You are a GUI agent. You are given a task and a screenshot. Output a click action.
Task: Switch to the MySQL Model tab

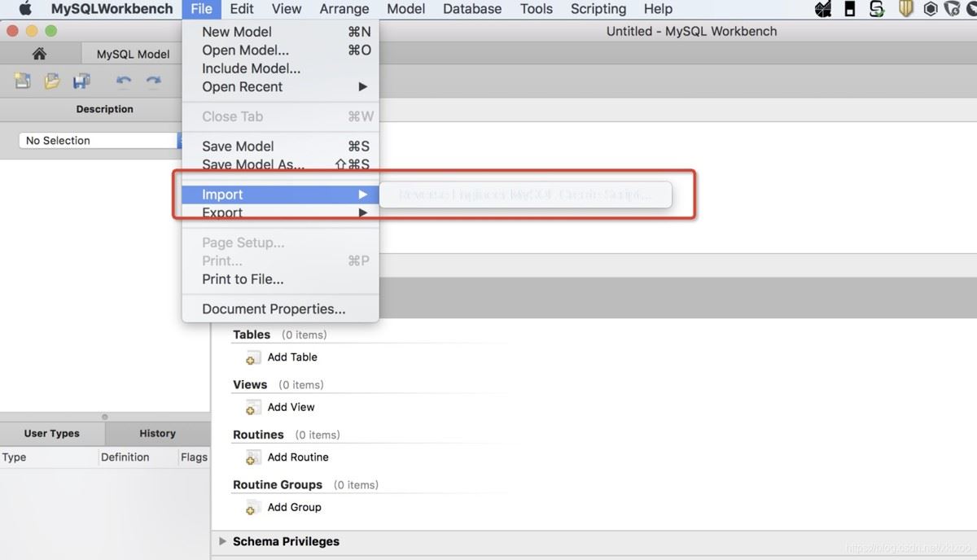133,54
